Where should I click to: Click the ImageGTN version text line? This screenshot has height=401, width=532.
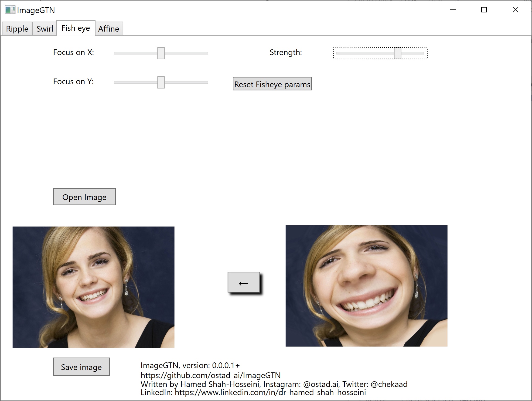[190, 365]
